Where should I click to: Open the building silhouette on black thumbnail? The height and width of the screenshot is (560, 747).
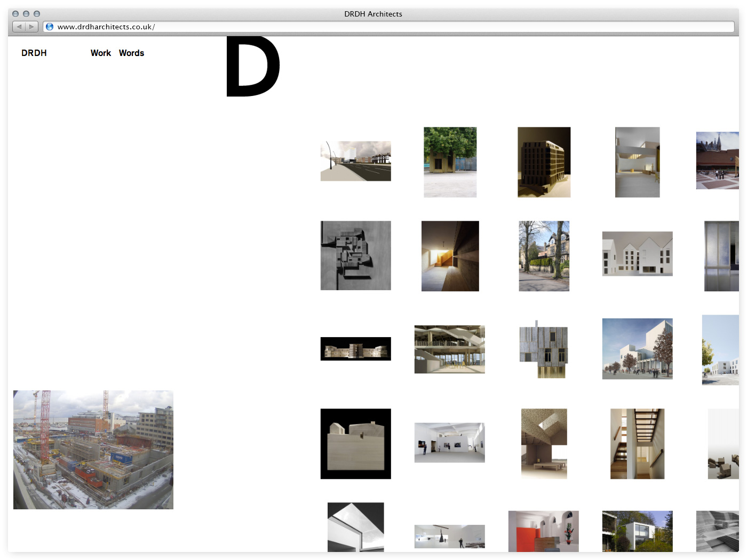pyautogui.click(x=355, y=444)
